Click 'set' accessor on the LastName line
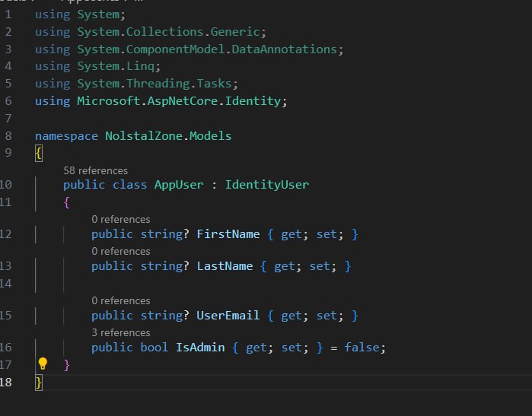Image resolution: width=532 pixels, height=416 pixels. tap(319, 266)
